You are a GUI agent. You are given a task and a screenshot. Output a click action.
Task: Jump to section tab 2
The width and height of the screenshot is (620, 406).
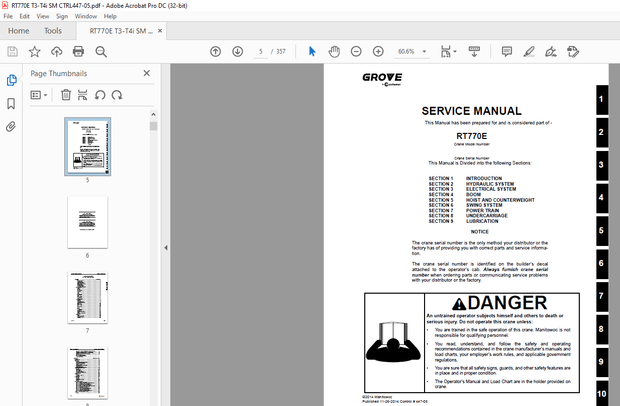click(601, 132)
